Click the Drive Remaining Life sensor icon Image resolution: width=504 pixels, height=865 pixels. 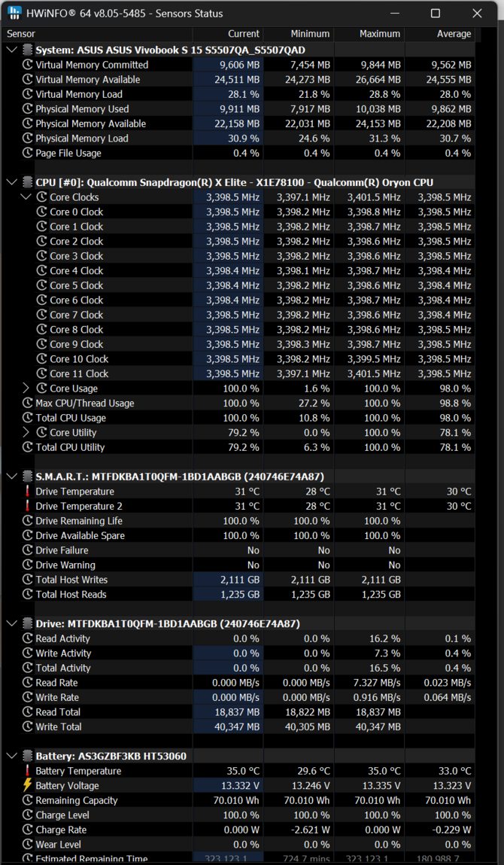click(x=28, y=521)
